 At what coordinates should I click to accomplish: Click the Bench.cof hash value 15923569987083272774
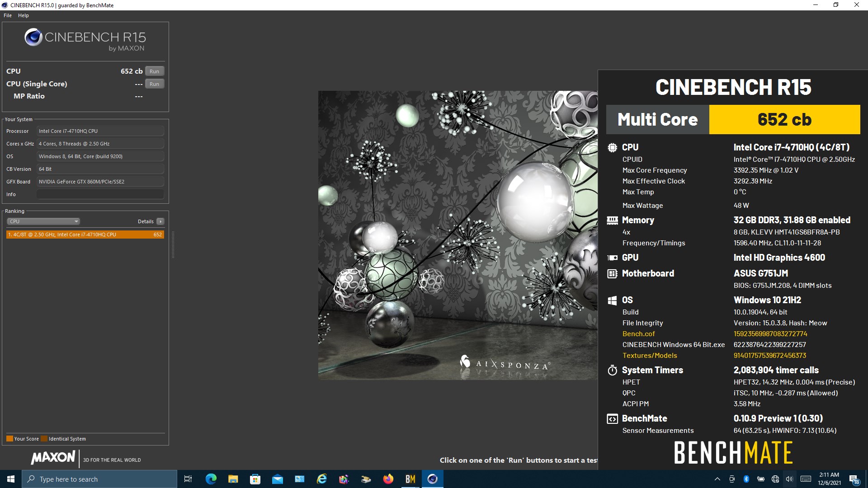pyautogui.click(x=770, y=334)
